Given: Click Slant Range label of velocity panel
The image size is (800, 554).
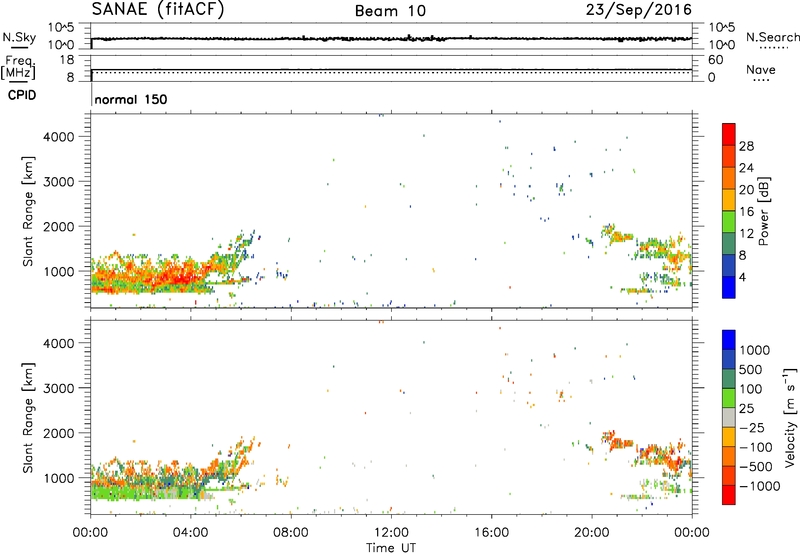Looking at the screenshot, I should tap(28, 418).
